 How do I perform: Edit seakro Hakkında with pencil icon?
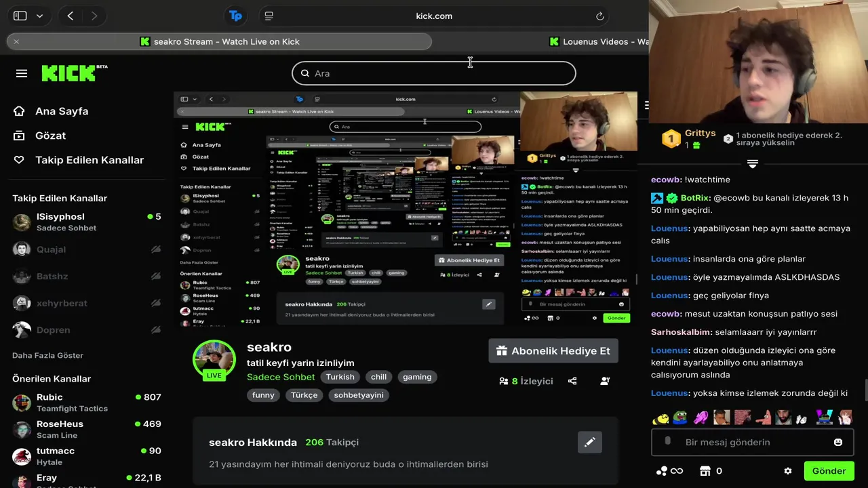590,442
